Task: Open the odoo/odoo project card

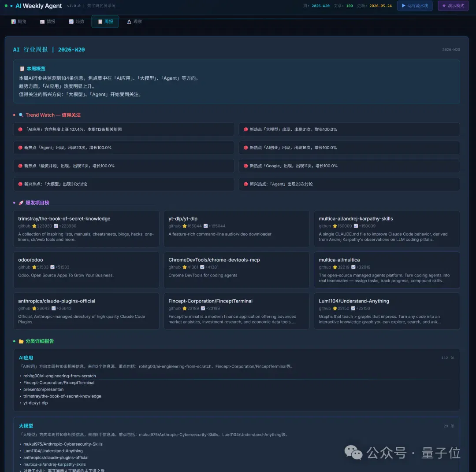Action: (x=86, y=270)
